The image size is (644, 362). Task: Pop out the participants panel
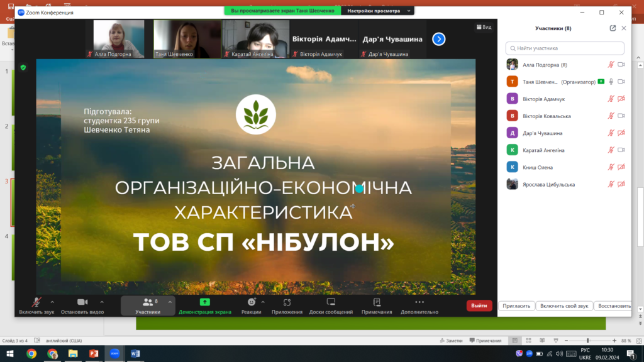coord(613,28)
